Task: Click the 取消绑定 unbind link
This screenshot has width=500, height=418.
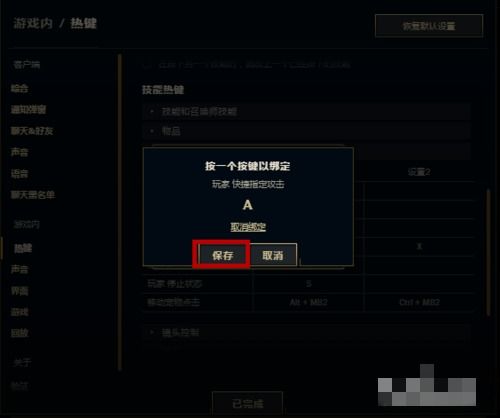Action: click(248, 227)
